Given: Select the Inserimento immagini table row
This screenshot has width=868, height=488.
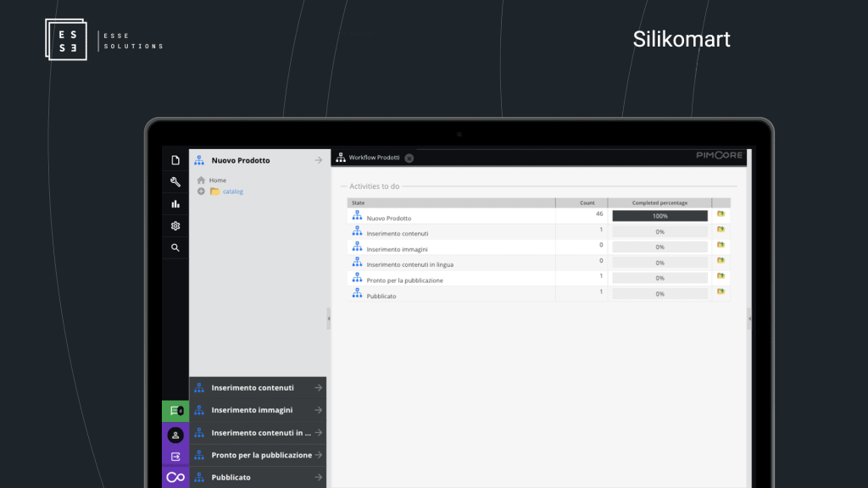Looking at the screenshot, I should 538,247.
